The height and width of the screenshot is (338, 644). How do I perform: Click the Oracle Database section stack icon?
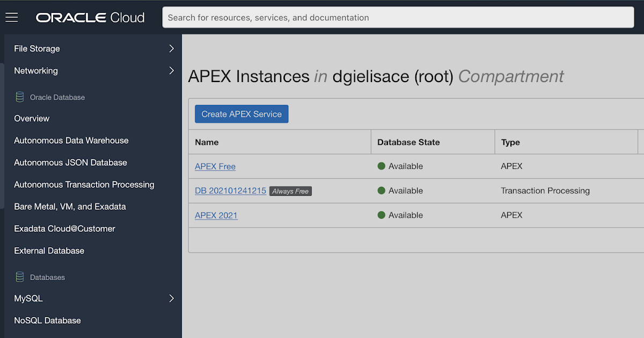20,97
